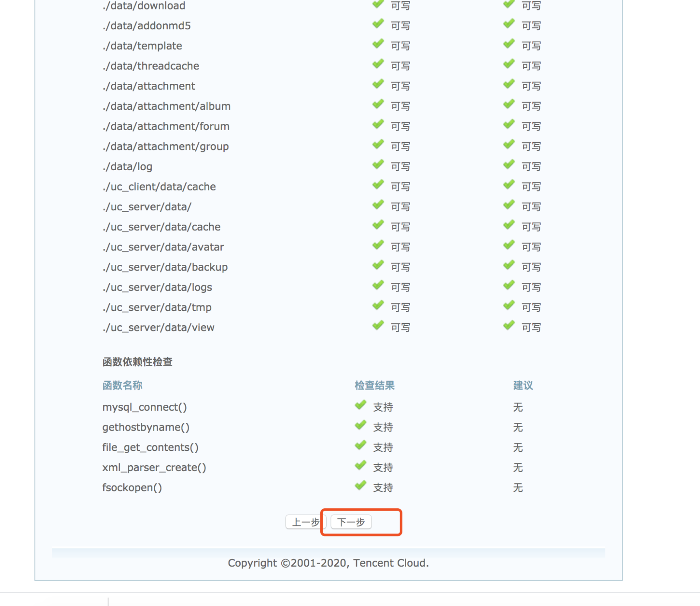
Task: Select the ./data/attachment directory name
Action: pyautogui.click(x=149, y=86)
